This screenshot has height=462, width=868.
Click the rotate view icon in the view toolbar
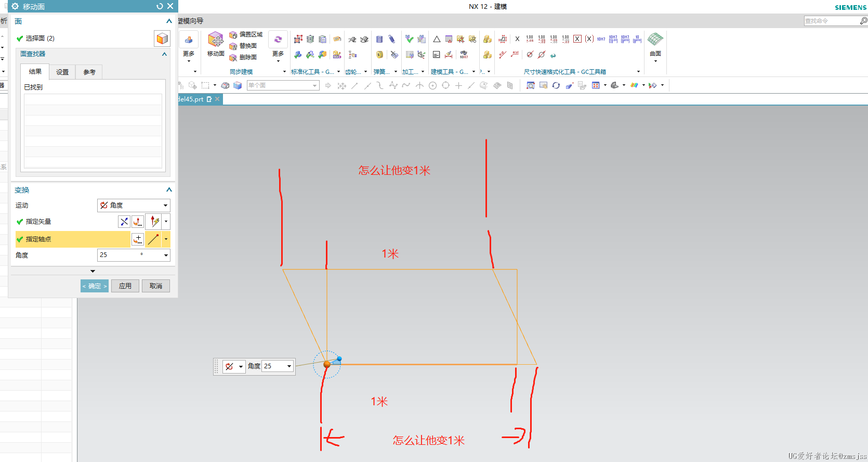point(556,85)
